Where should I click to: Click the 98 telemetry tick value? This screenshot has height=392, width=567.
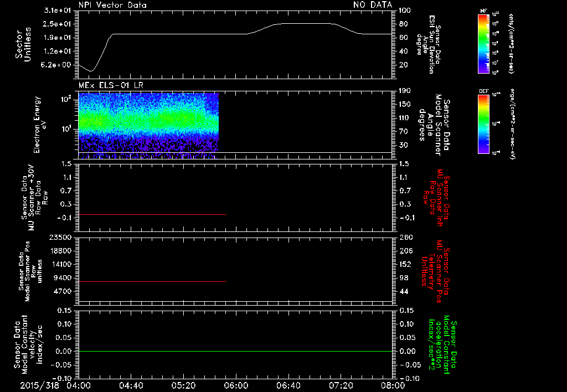(x=404, y=278)
